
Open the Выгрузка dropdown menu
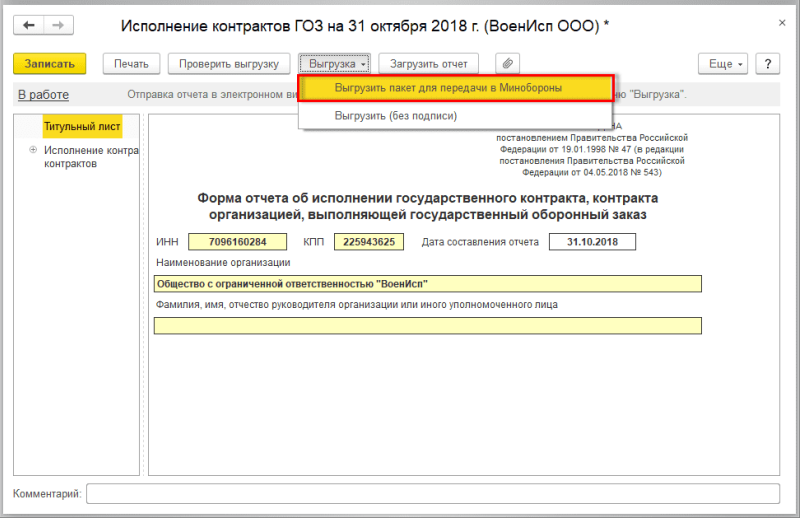pos(335,64)
